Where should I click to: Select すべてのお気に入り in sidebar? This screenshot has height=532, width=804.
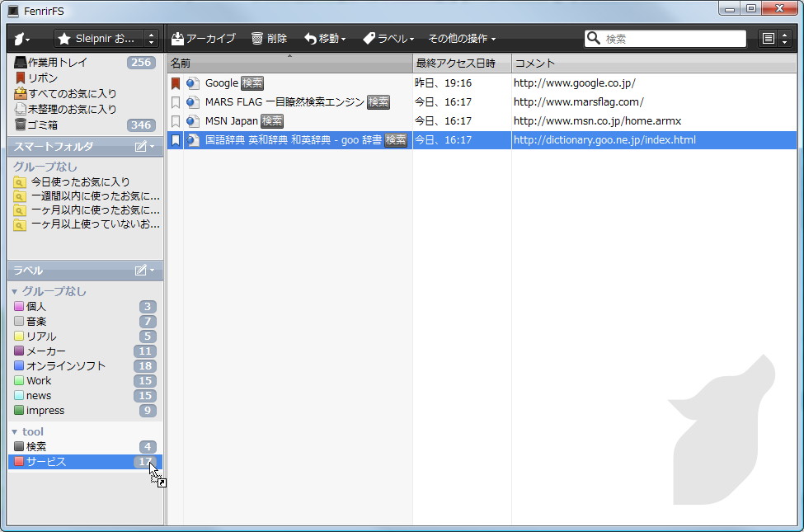point(85,93)
